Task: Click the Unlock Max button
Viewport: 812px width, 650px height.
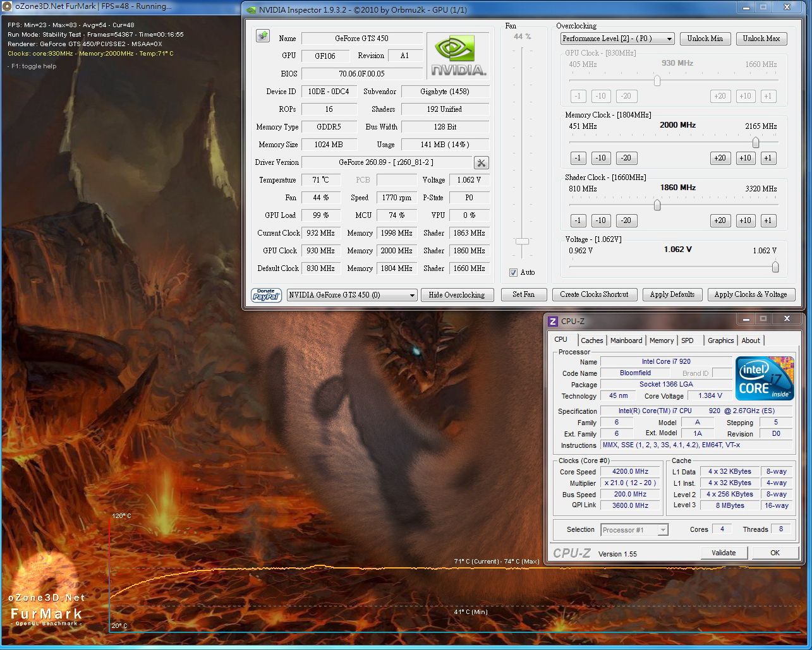Action: (x=761, y=39)
